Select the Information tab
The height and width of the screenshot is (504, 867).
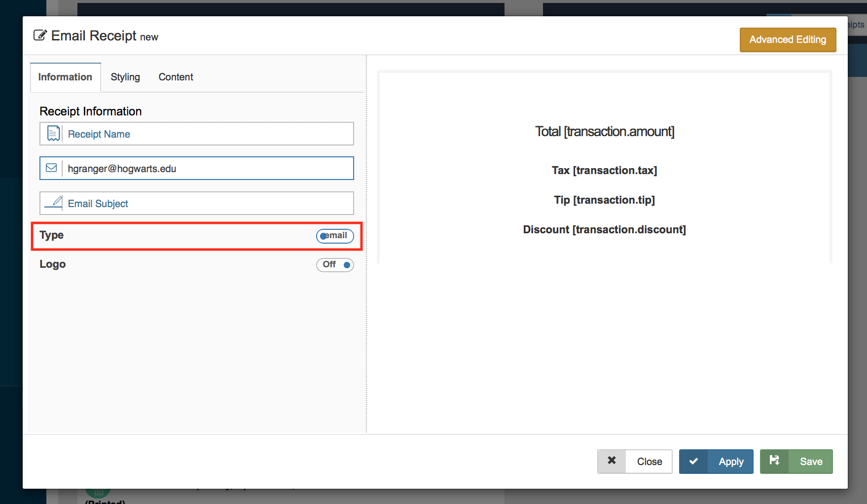pyautogui.click(x=65, y=77)
